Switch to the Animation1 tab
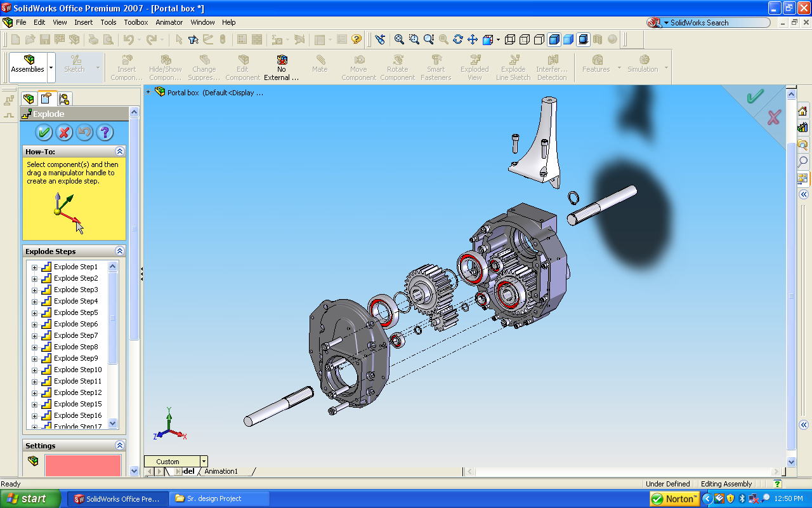The image size is (812, 508). point(221,471)
